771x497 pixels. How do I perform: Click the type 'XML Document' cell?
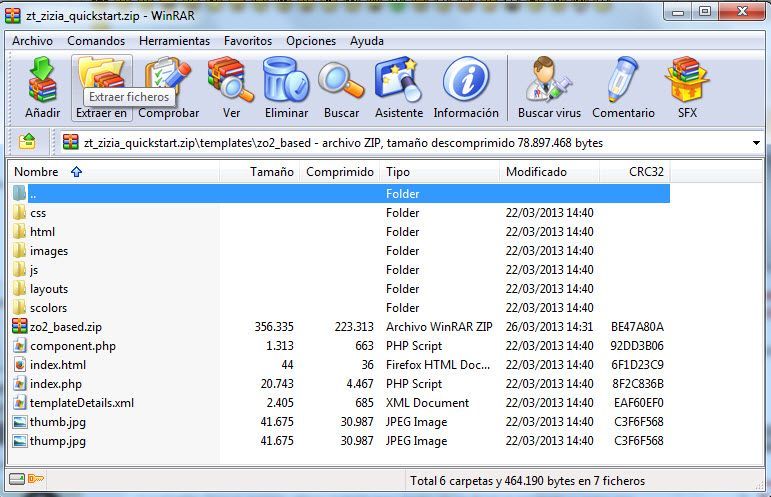(427, 403)
